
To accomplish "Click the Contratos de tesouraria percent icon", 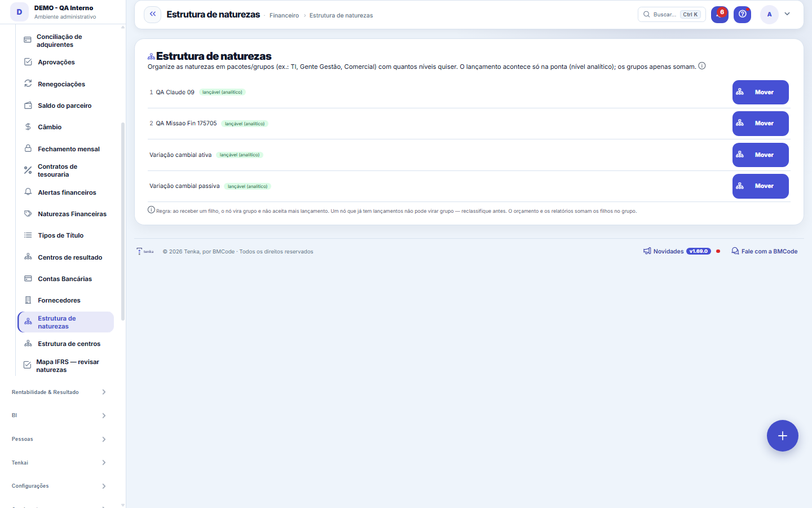I will (x=28, y=170).
